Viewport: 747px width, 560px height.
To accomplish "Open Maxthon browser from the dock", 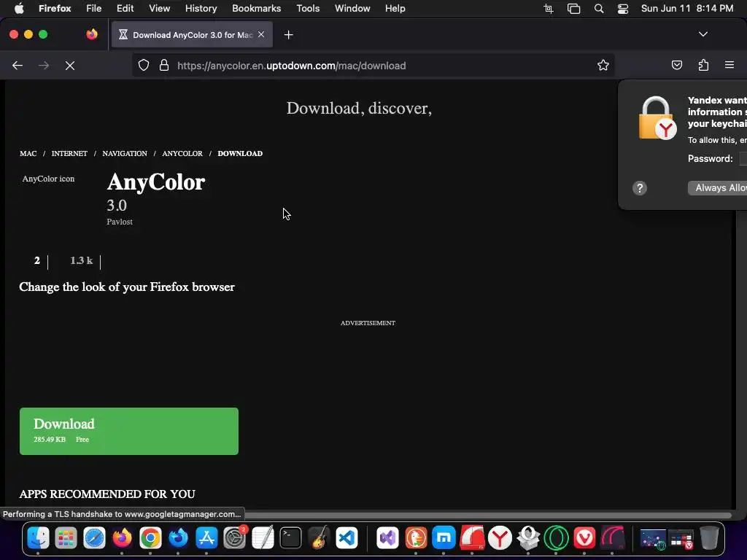I will pyautogui.click(x=444, y=538).
